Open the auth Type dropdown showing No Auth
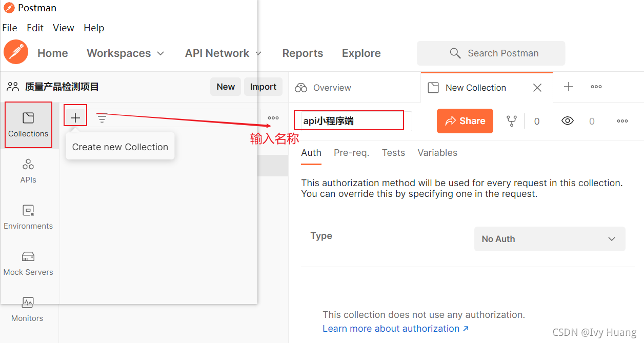 coord(550,239)
